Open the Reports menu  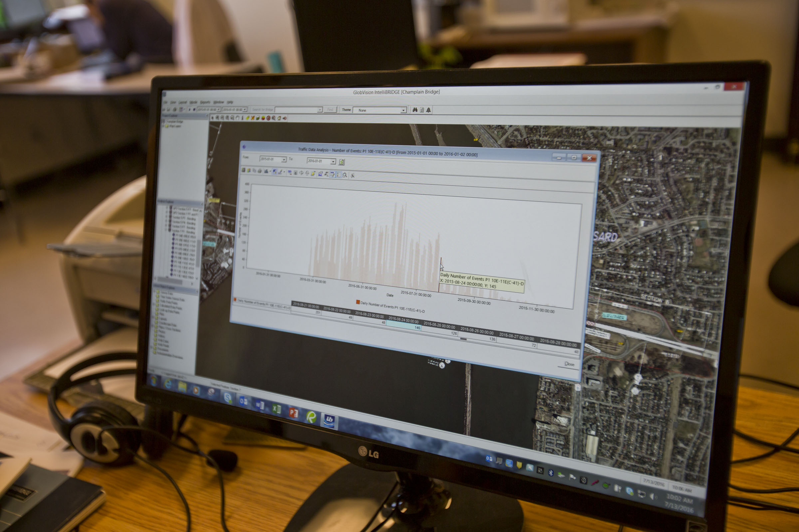pos(205,102)
